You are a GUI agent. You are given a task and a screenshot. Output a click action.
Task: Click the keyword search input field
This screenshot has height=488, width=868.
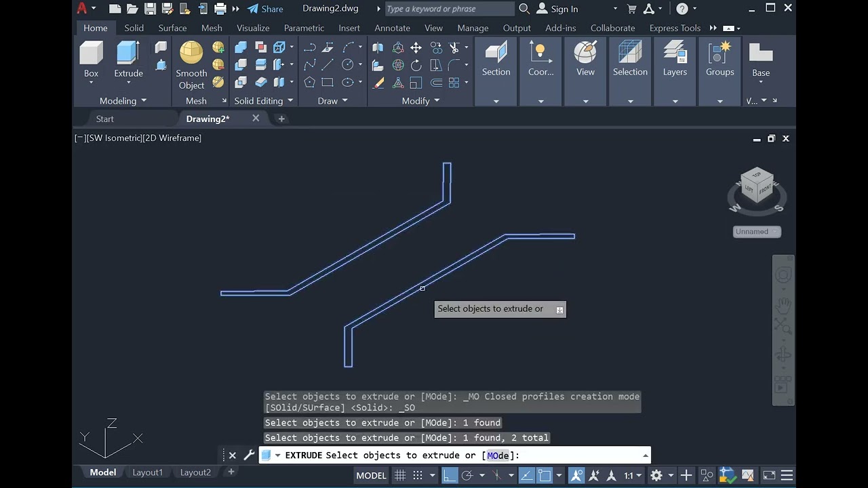point(450,9)
